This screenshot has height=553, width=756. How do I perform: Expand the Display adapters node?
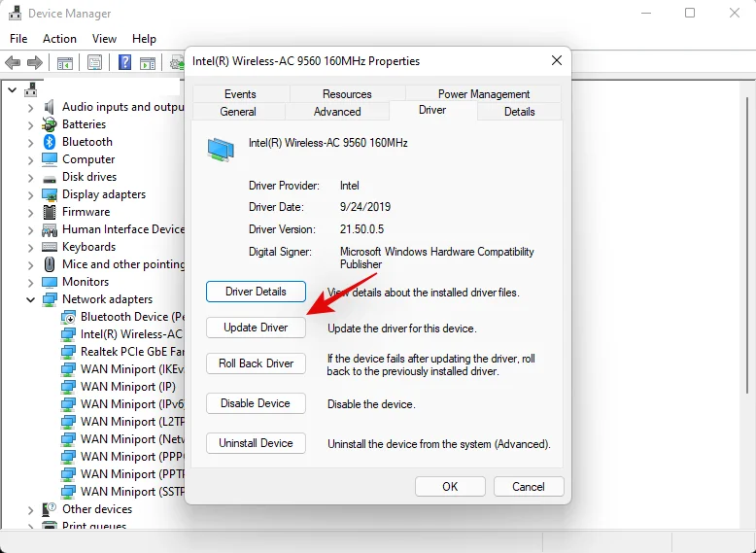point(31,194)
